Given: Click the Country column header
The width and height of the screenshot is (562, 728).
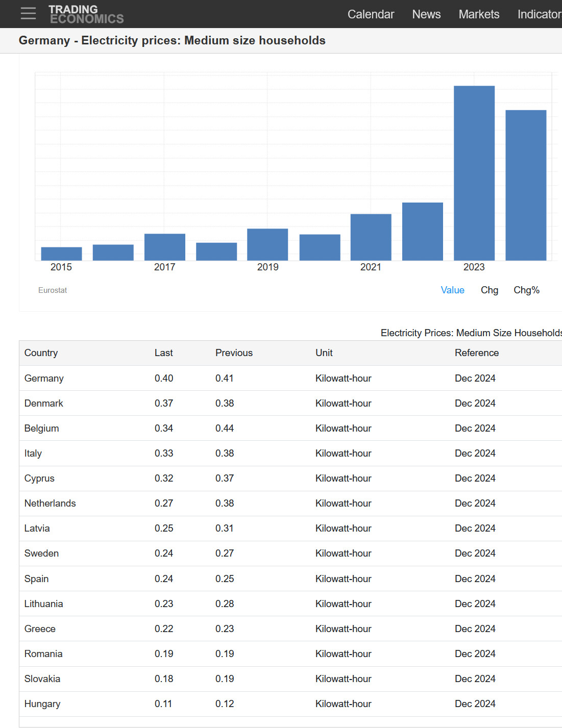Looking at the screenshot, I should pyautogui.click(x=41, y=353).
